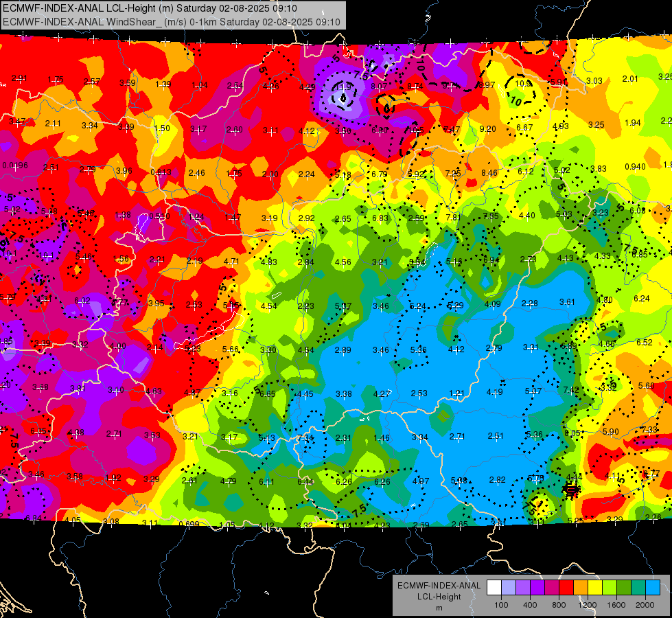This screenshot has width=672, height=618.
Task: Click the legend unit label m
Action: [x=439, y=608]
